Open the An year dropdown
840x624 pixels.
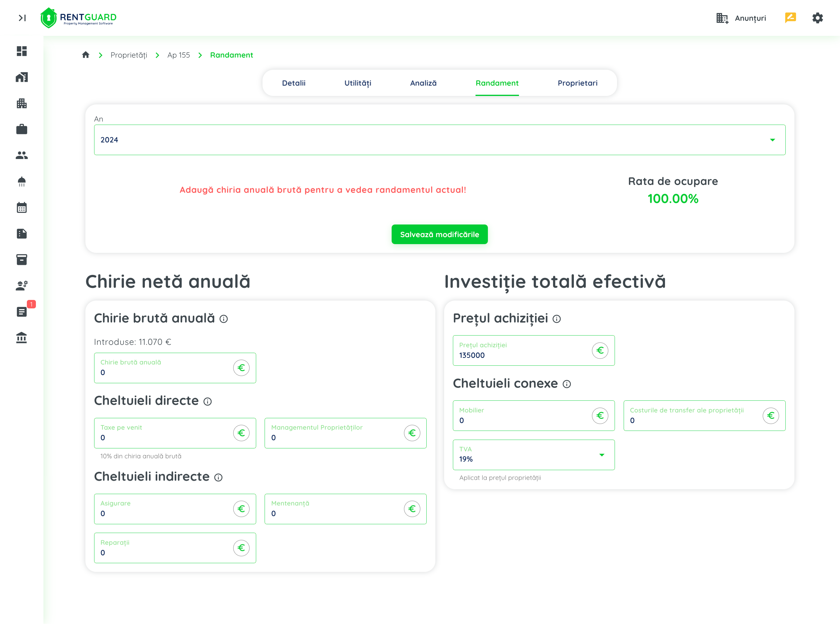click(439, 140)
